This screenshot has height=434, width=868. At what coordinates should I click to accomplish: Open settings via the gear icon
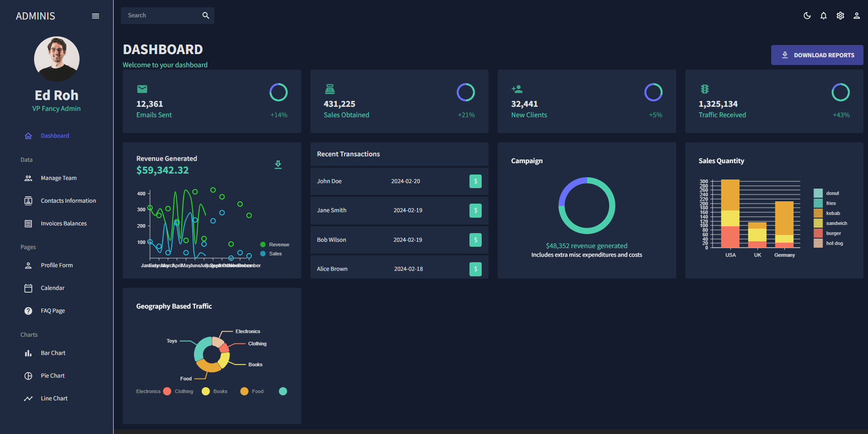(840, 15)
